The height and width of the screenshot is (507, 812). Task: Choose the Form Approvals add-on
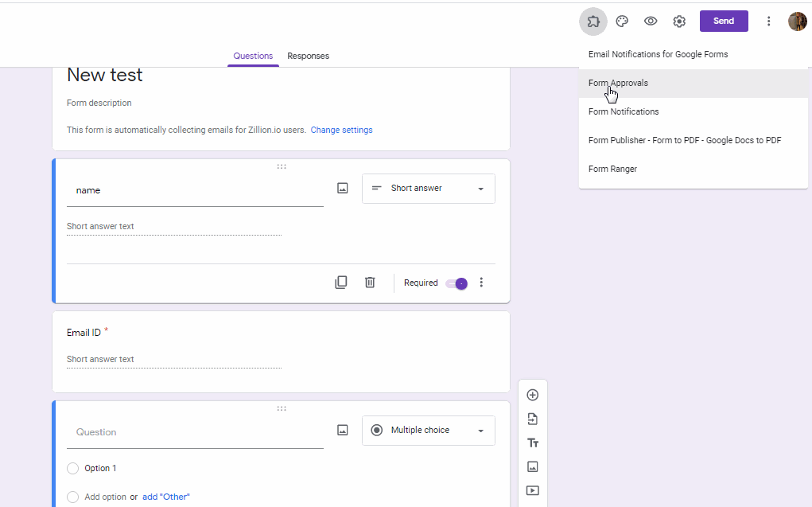pyautogui.click(x=693, y=83)
